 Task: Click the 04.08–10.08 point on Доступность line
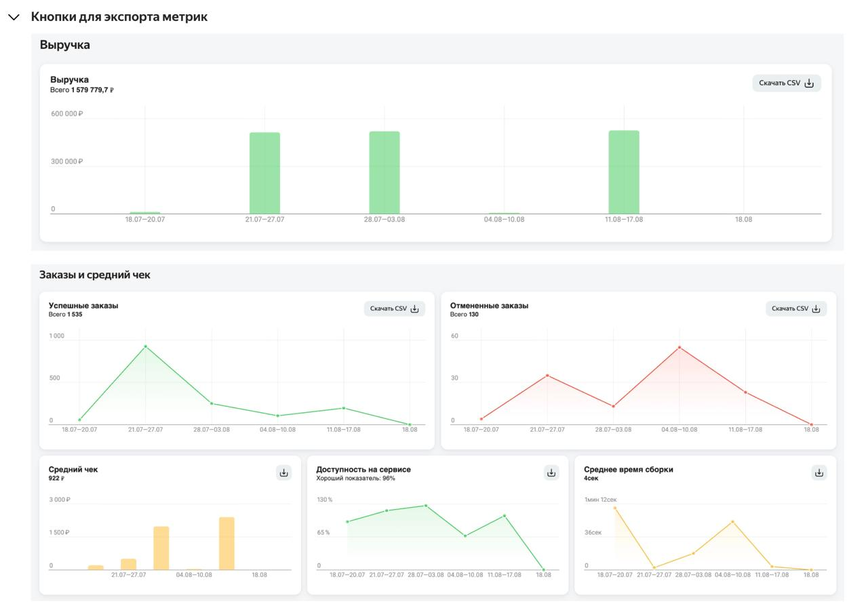[x=465, y=536]
